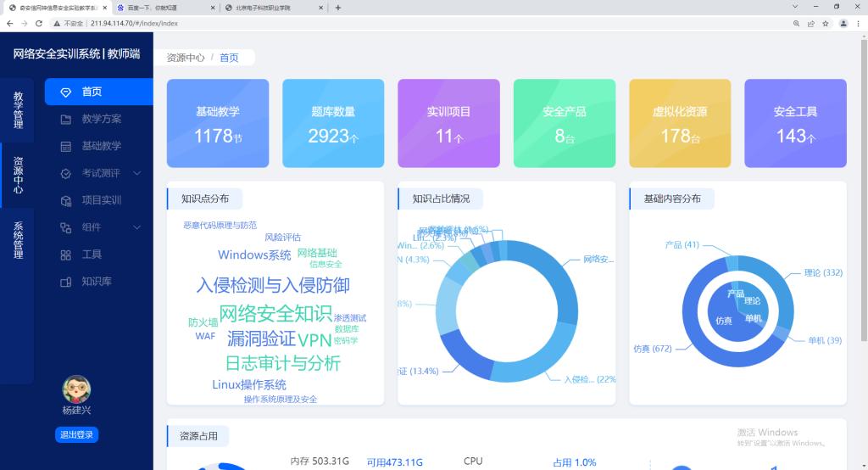Click the browser reload icon
The width and height of the screenshot is (868, 470).
point(39,23)
